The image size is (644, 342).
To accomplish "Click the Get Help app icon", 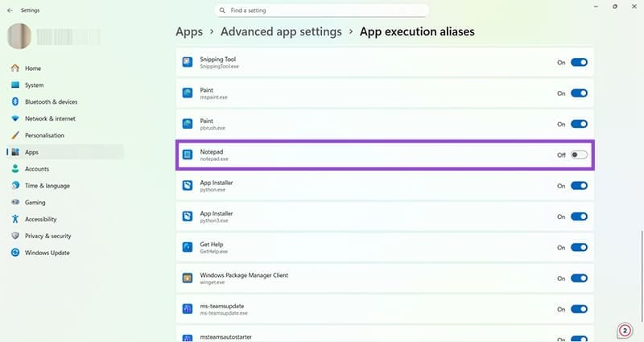I will [187, 247].
